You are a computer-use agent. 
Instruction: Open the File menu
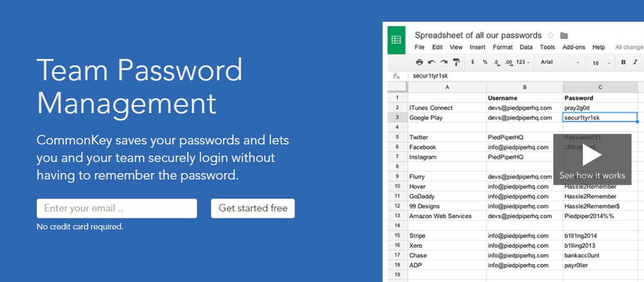[x=419, y=47]
